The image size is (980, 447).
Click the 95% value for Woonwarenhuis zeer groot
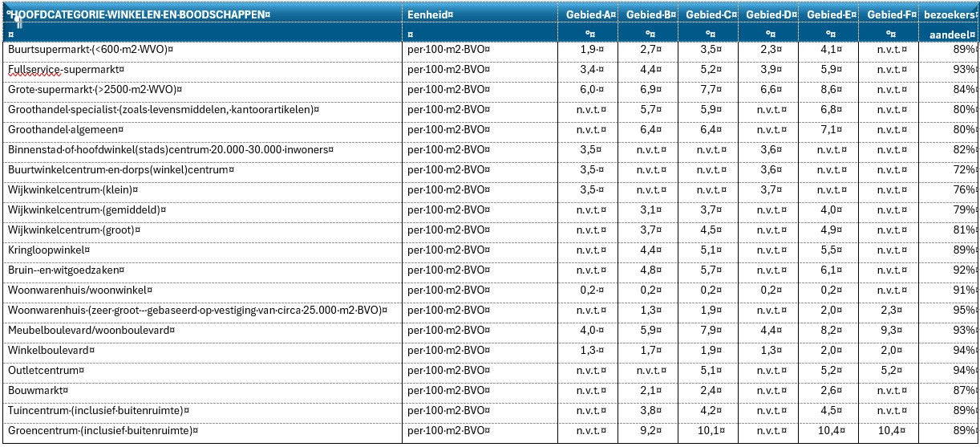tap(965, 310)
